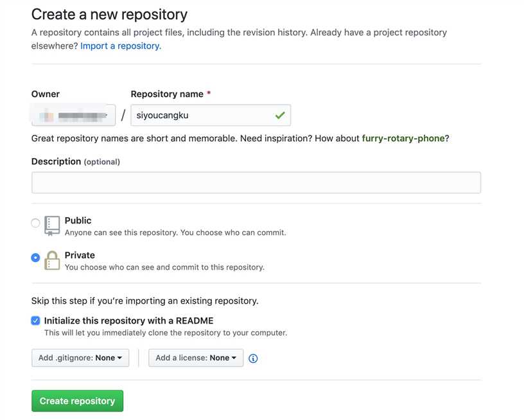Open the Add .gitignore dropdown
Screen dimensions: 524x420
[x=80, y=358]
